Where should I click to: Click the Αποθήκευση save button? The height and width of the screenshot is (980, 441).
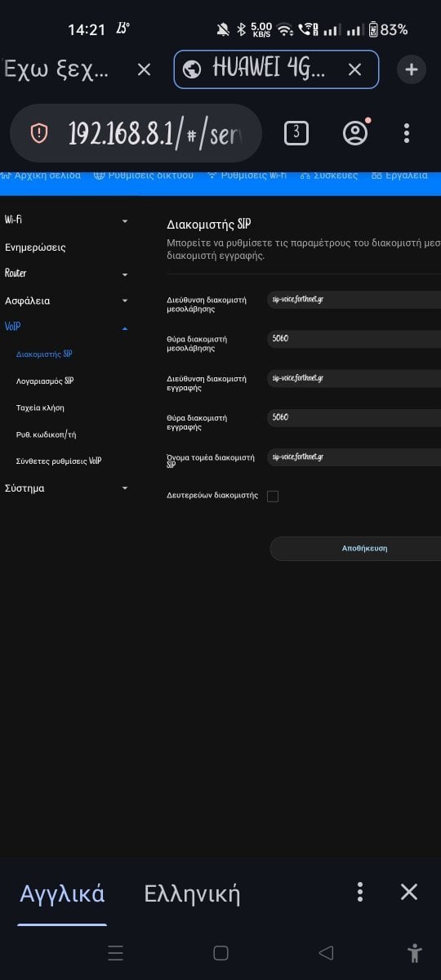(x=363, y=549)
